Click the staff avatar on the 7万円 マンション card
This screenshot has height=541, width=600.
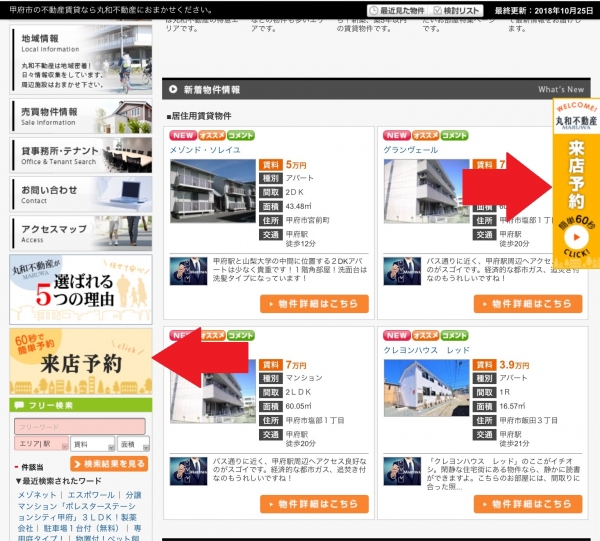click(x=188, y=471)
